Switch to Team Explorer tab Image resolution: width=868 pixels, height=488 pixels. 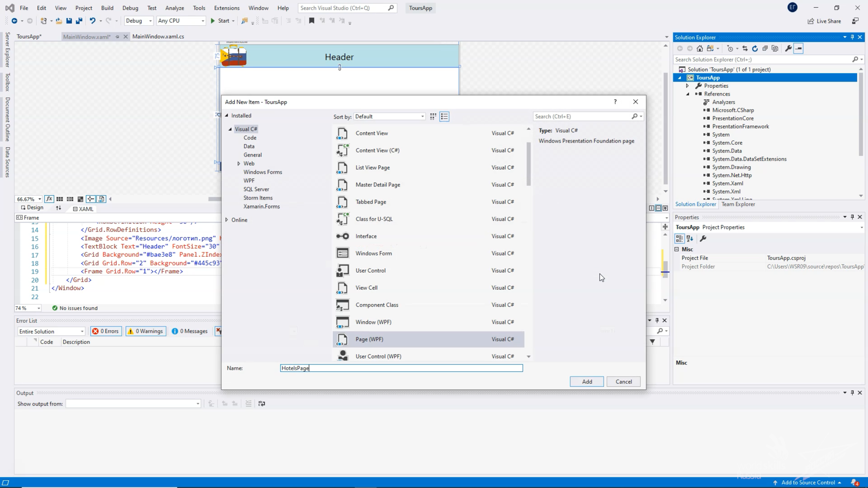coord(738,204)
